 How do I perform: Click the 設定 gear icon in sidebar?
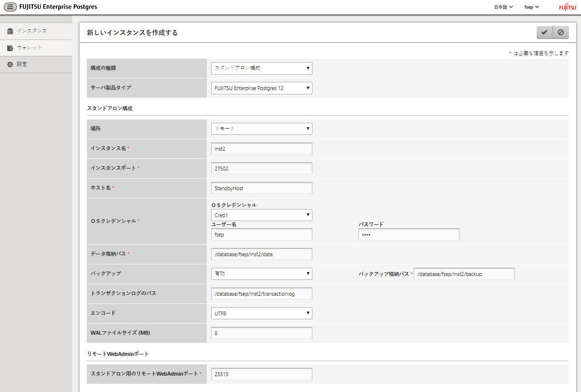(10, 64)
